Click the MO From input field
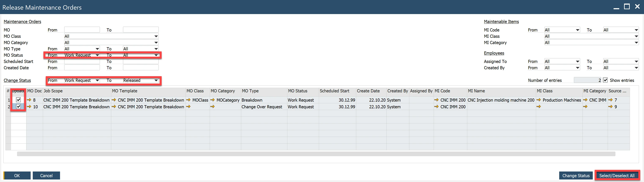The width and height of the screenshot is (644, 182). click(x=82, y=30)
